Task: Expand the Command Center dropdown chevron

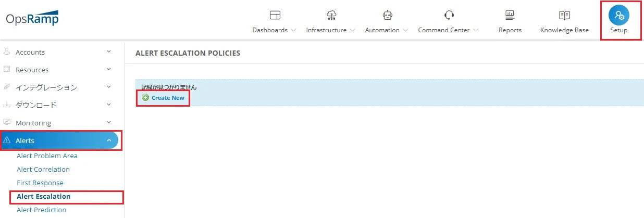Action: tap(475, 30)
